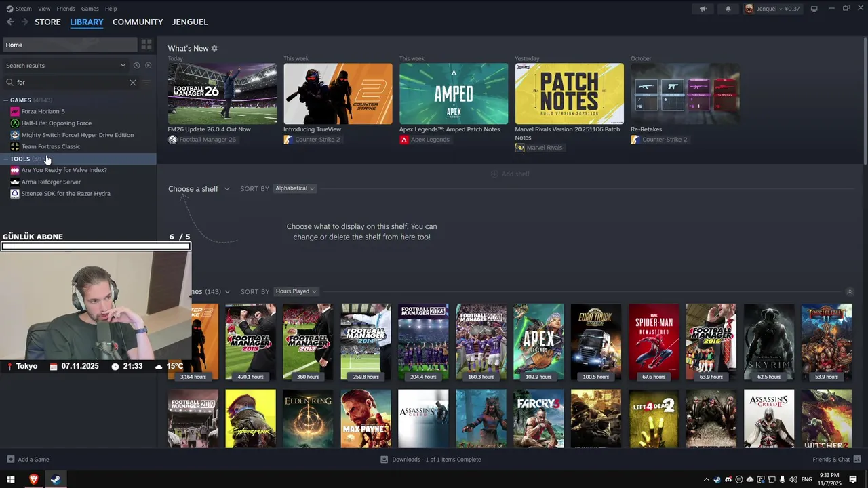Screen dimensions: 868x488
Task: Click Add a Game plus icon
Action: click(x=10, y=460)
